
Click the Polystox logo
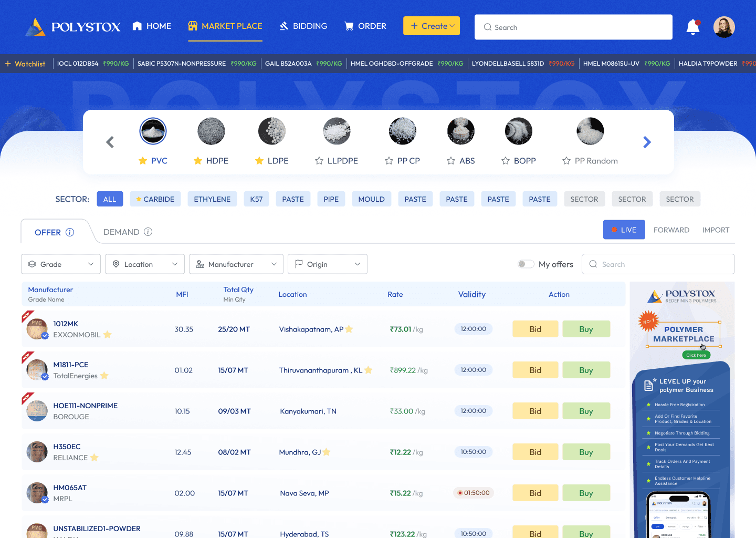[72, 27]
